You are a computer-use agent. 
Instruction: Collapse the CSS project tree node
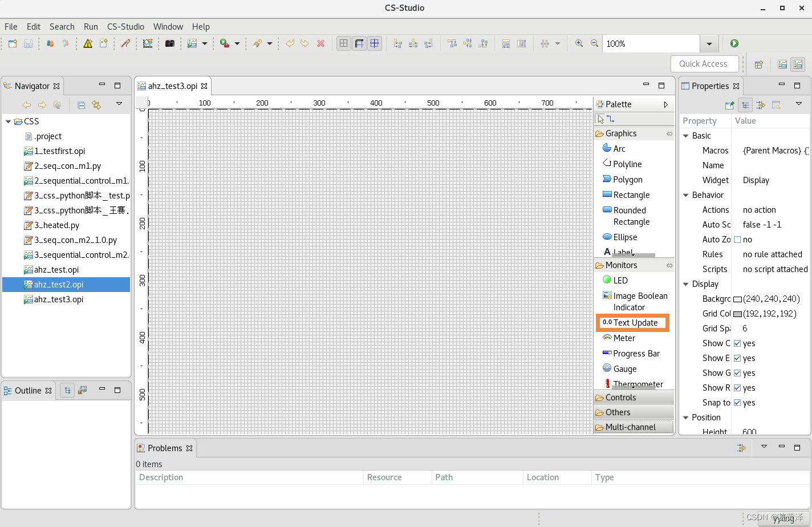pyautogui.click(x=8, y=121)
